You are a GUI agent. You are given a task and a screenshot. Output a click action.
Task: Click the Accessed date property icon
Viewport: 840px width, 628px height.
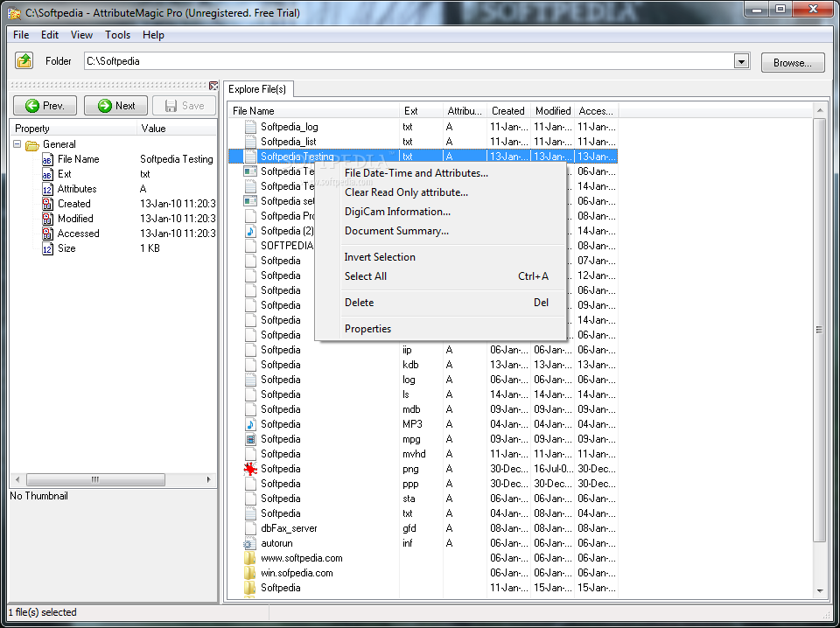pyautogui.click(x=47, y=234)
